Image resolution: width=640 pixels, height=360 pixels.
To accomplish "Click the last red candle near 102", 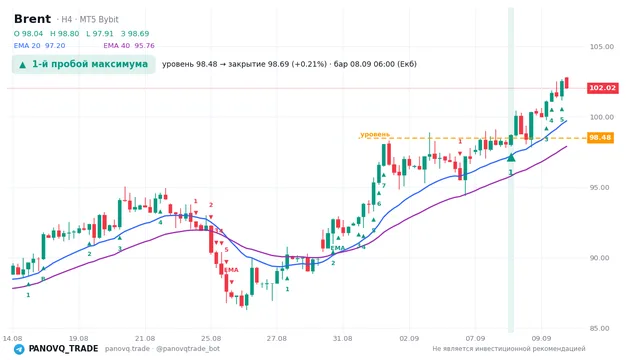I will 567,83.
